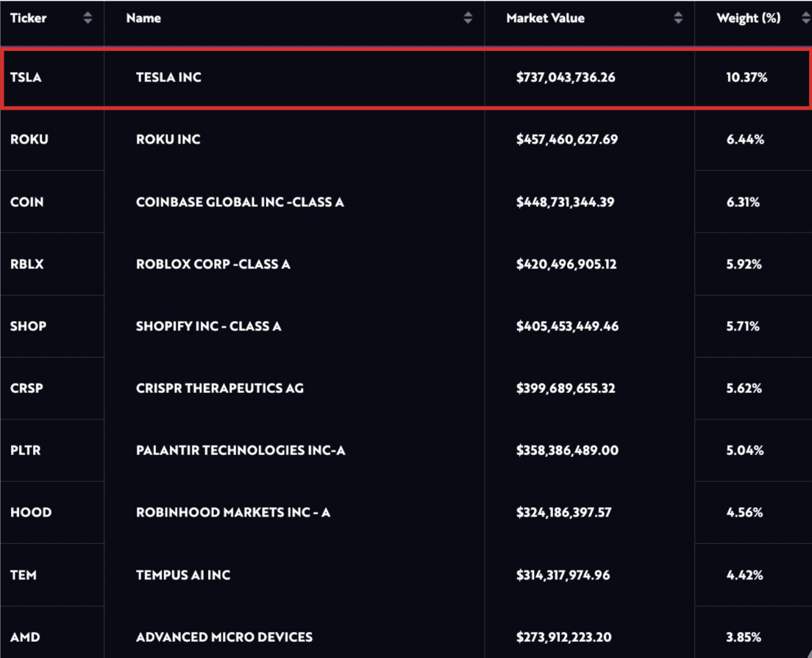The height and width of the screenshot is (658, 812).
Task: Click the Weight (%) sort arrows
Action: 806,18
